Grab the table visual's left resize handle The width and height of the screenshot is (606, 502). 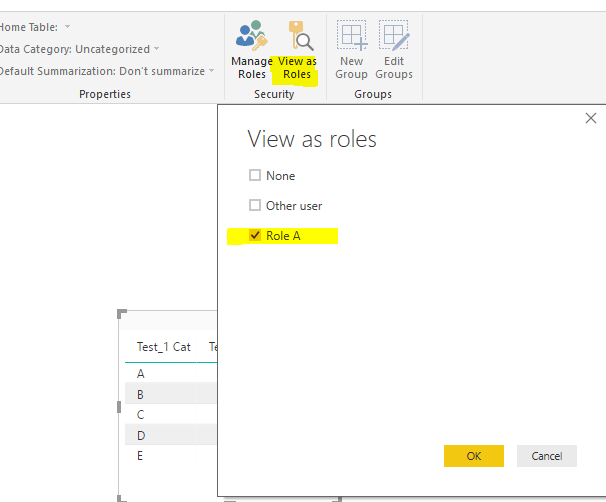(x=119, y=407)
